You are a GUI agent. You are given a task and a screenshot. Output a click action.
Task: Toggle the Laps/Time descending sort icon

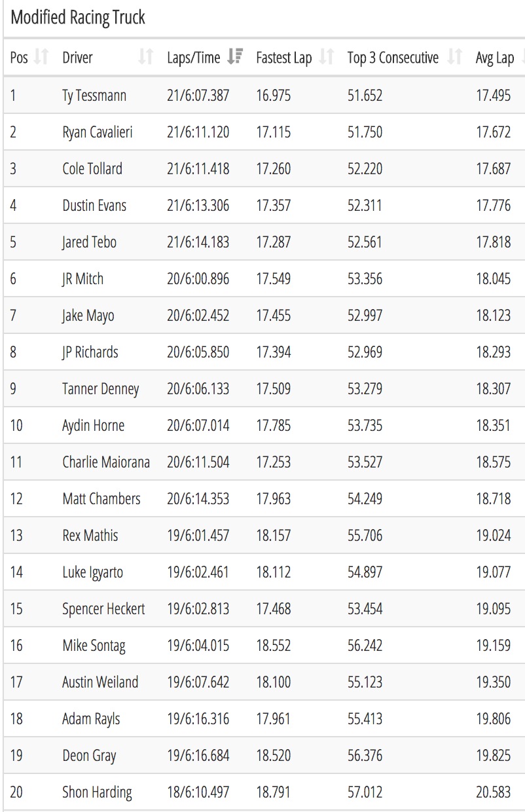234,58
